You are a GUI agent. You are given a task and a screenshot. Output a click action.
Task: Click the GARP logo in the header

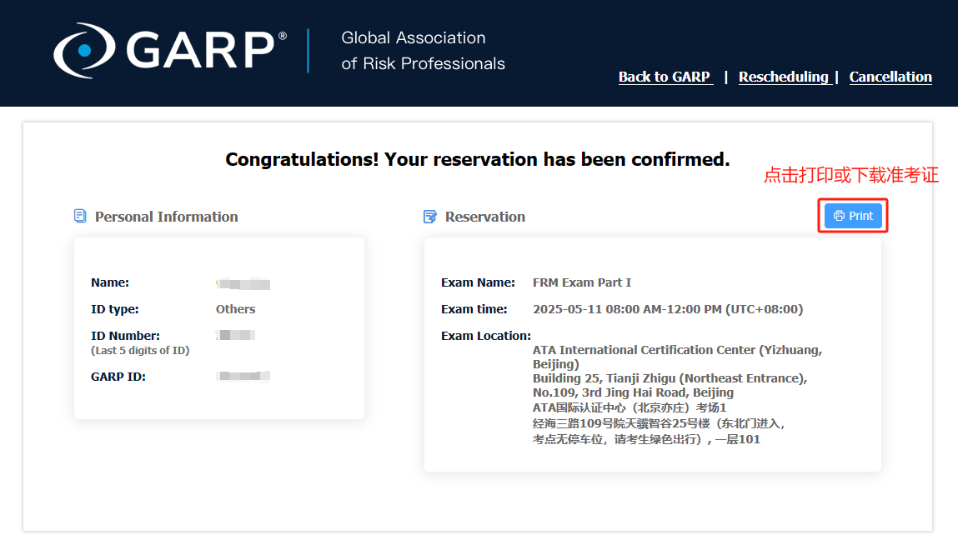(170, 50)
